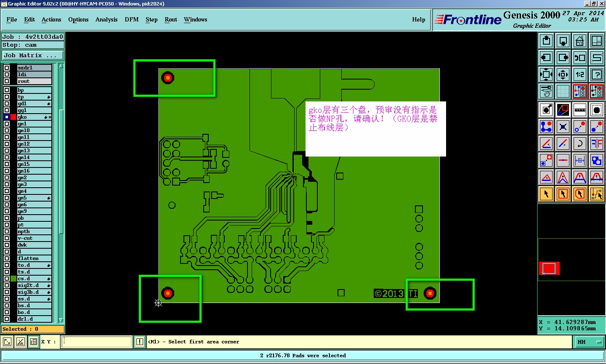Click the layer list scroll-up arrow
606x364 pixels.
(x=61, y=66)
